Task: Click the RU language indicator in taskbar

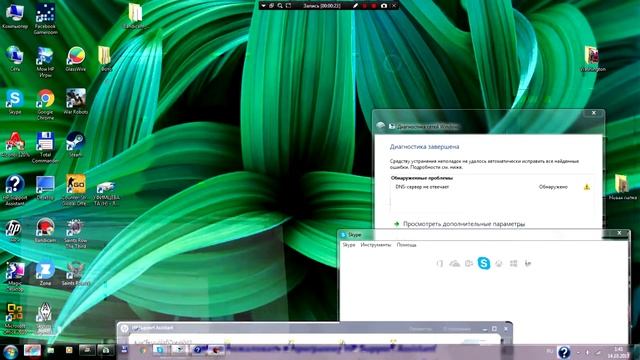Action: (x=550, y=351)
